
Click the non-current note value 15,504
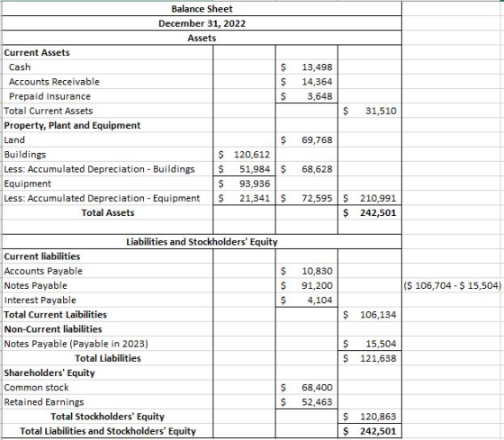click(381, 344)
